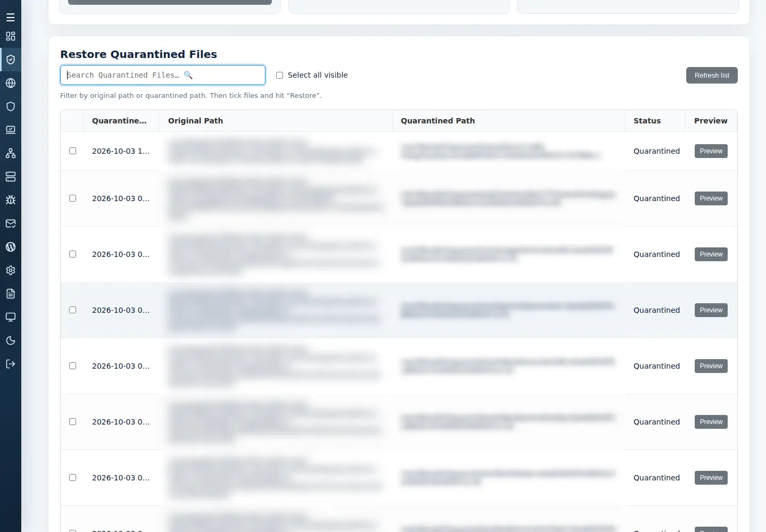The width and height of the screenshot is (766, 532).
Task: Open the settings gear icon
Action: click(11, 270)
